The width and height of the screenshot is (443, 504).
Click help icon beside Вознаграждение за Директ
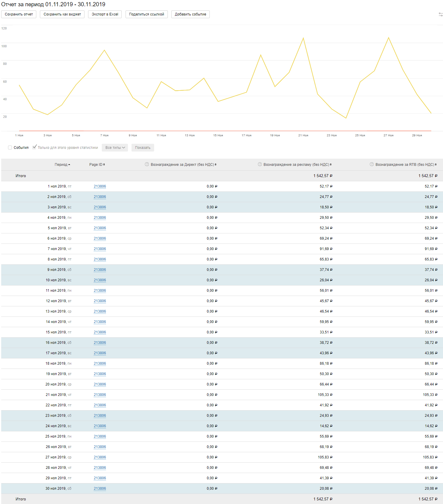coord(147,164)
